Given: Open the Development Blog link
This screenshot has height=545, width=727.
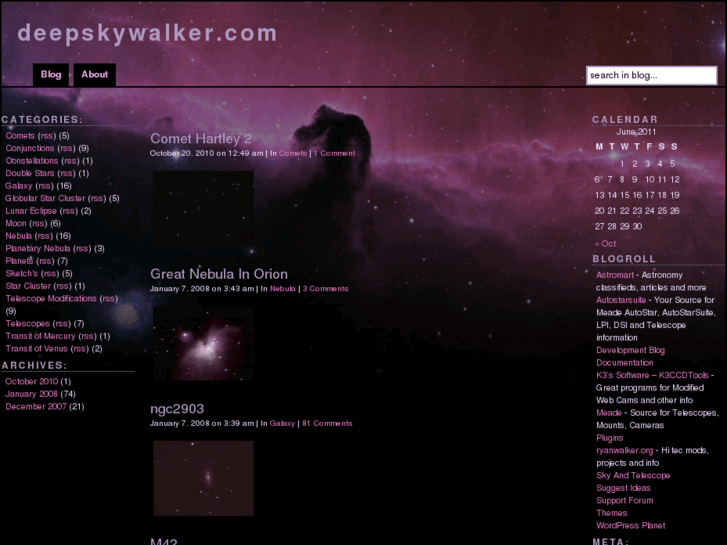Looking at the screenshot, I should [631, 350].
